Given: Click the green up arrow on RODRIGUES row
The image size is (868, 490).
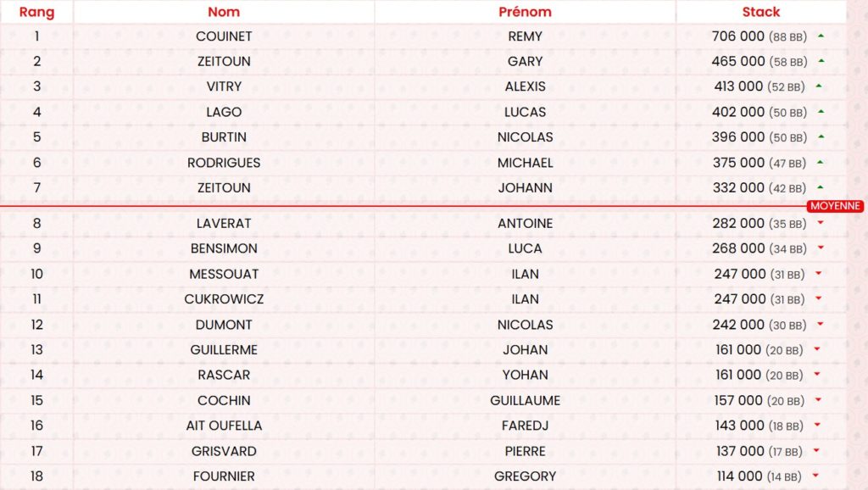Looking at the screenshot, I should (x=820, y=163).
